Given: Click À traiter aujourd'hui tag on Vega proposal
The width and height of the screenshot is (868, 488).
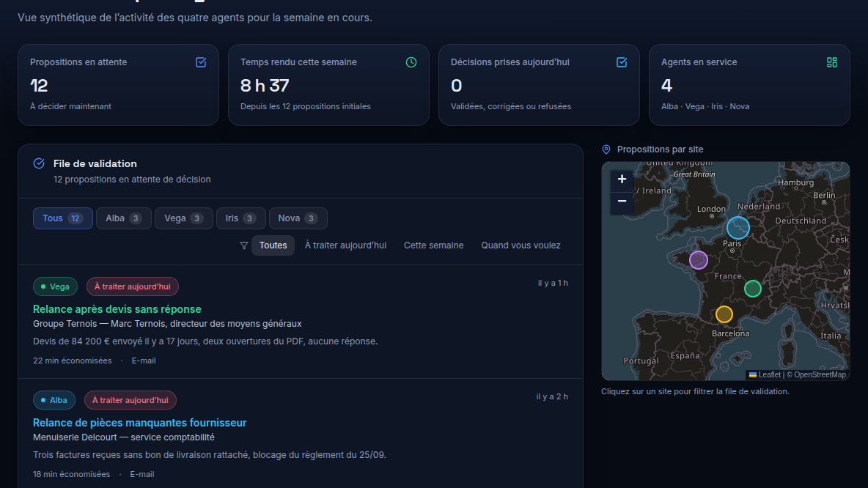Looking at the screenshot, I should click(x=132, y=286).
